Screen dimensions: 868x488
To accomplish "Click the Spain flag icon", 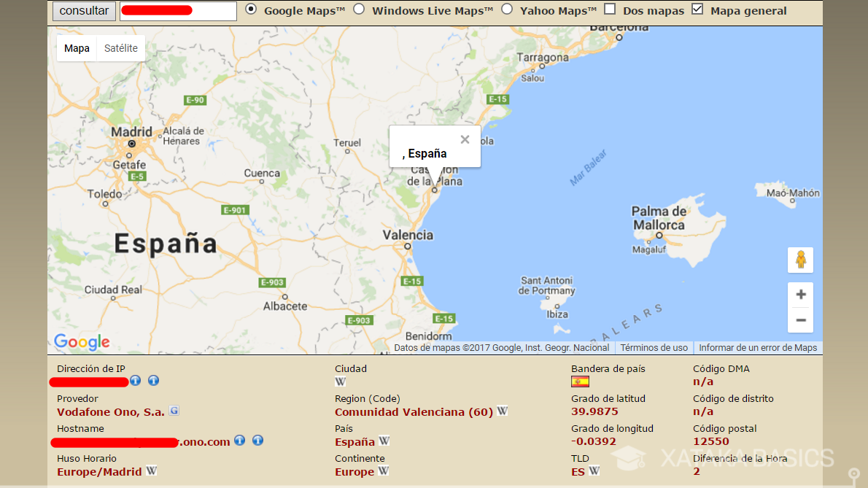I will click(580, 381).
